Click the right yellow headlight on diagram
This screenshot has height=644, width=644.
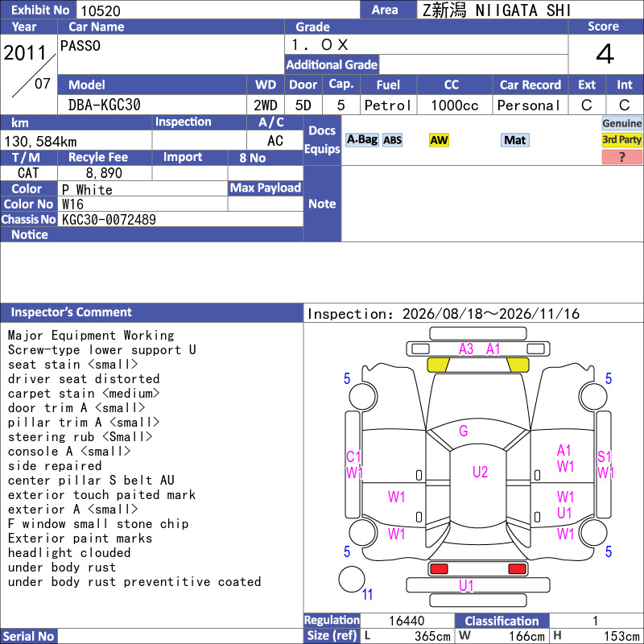tap(518, 365)
